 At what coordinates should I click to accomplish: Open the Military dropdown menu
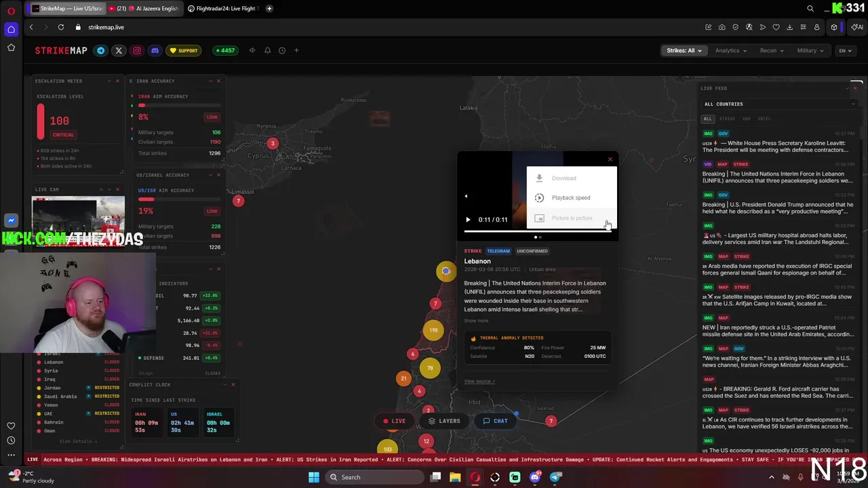click(810, 50)
